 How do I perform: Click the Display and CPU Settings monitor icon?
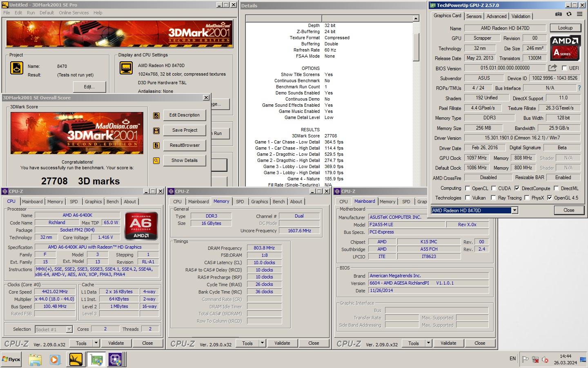(126, 68)
